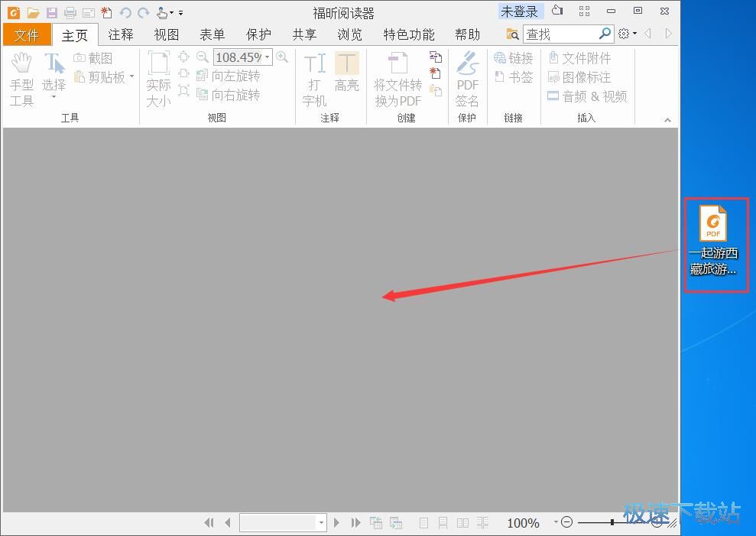Switch to the 注释 ribbon tab
756x536 pixels.
[120, 34]
